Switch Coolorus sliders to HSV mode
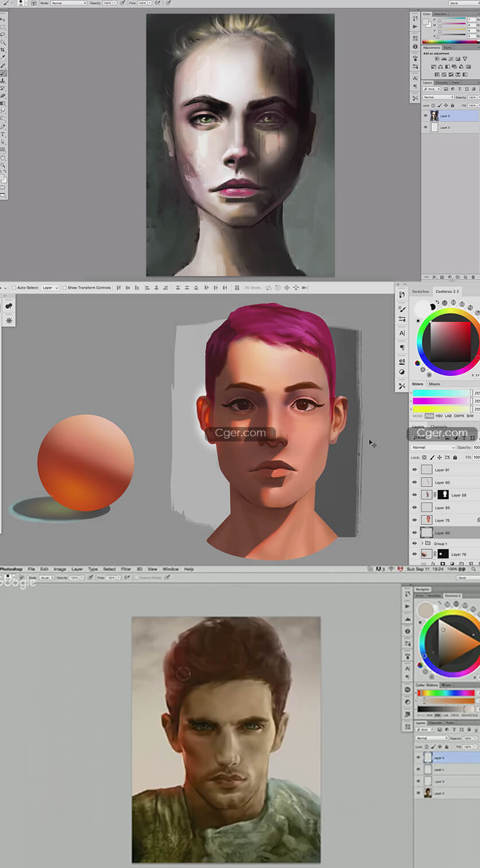Image resolution: width=480 pixels, height=868 pixels. [439, 416]
